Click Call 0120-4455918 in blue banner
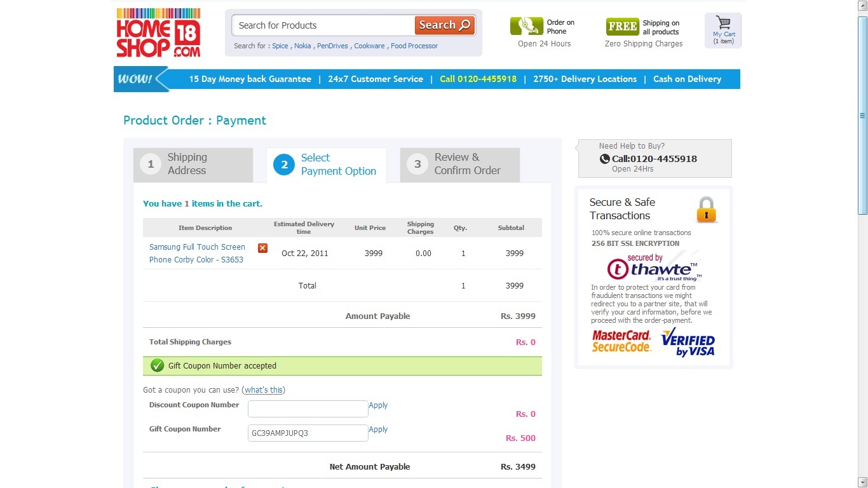 478,79
